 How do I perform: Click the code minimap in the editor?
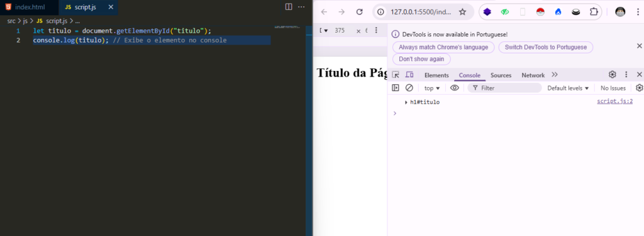pos(287,27)
